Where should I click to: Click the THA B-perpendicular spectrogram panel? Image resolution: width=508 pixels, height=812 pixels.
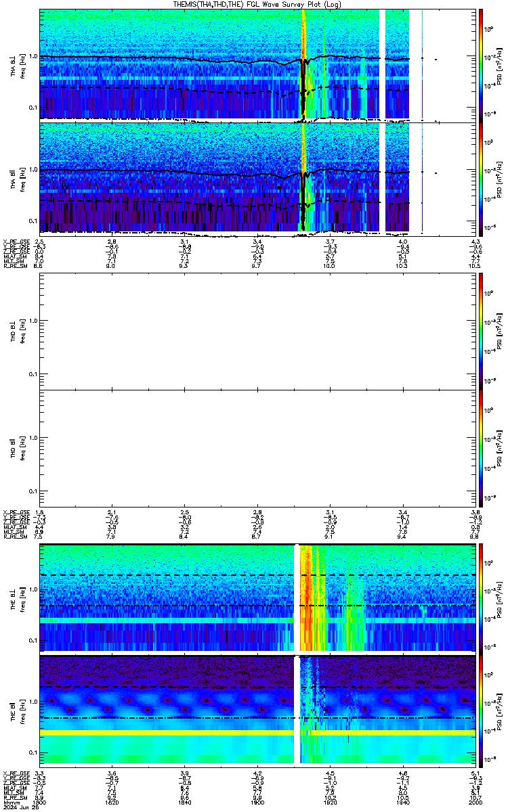click(x=257, y=64)
